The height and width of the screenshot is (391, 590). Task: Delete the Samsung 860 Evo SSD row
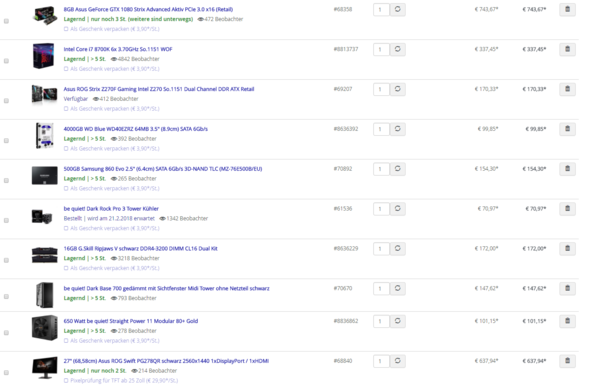point(567,169)
